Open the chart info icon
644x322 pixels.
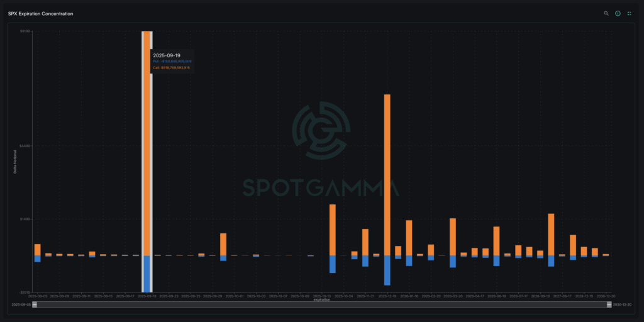point(618,13)
